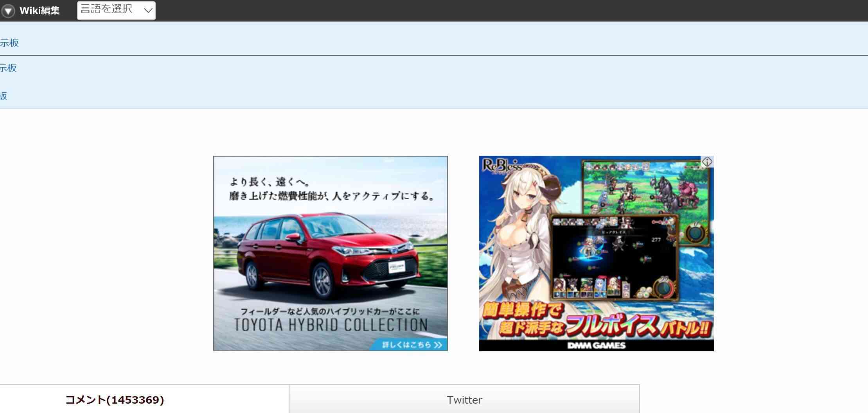Click the DMM GAMES logo in ad footer

pyautogui.click(x=596, y=345)
